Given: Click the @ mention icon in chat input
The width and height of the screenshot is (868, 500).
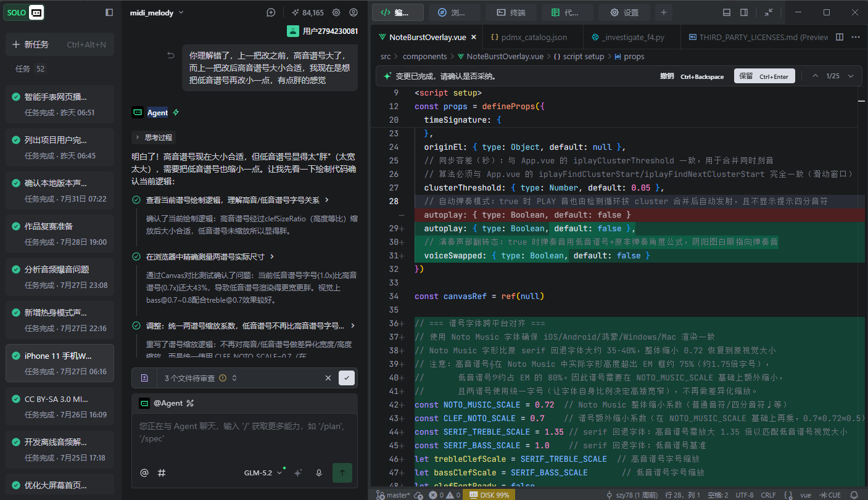Looking at the screenshot, I should tap(144, 473).
